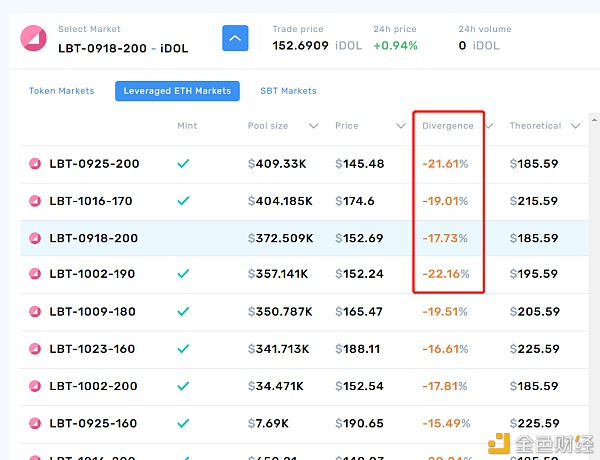Click the token icon in highlighted LBT-0918-200 row
The height and width of the screenshot is (460, 600).
coord(36,238)
